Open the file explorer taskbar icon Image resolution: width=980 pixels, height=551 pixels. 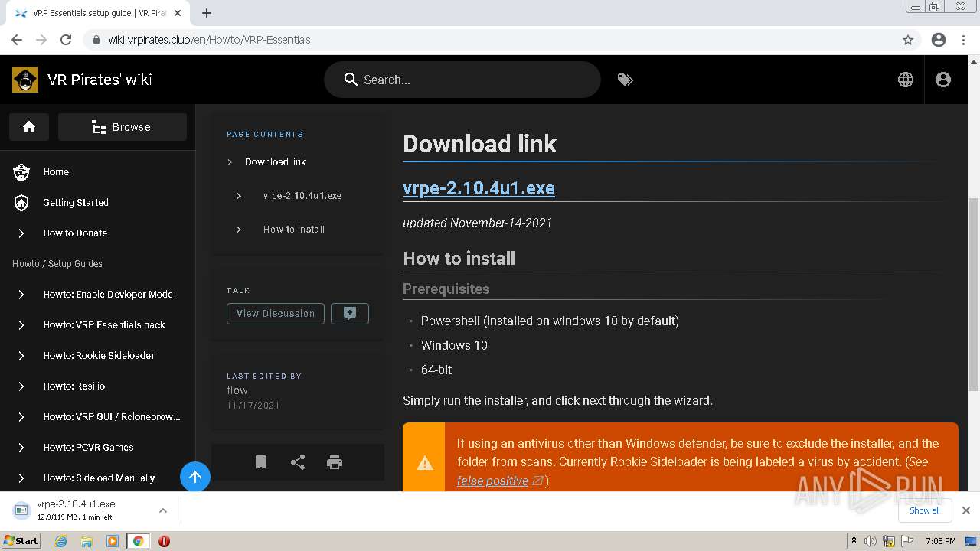click(87, 541)
